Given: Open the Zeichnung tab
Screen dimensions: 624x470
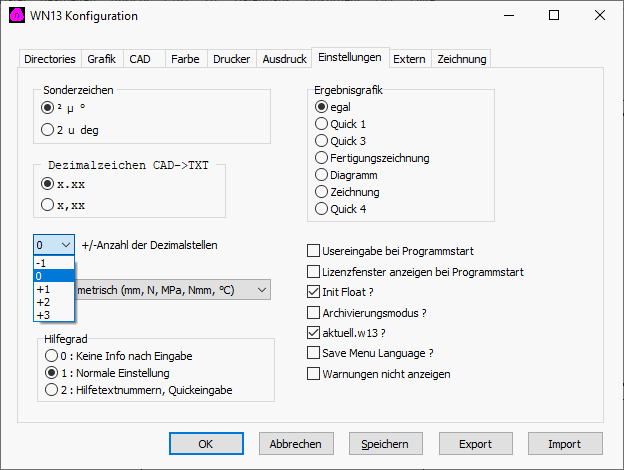Looking at the screenshot, I should tap(461, 59).
